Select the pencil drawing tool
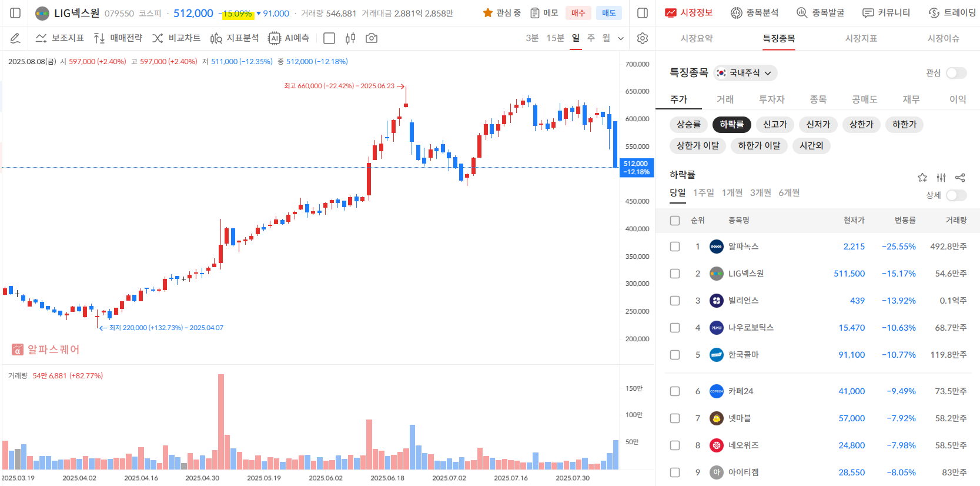The height and width of the screenshot is (486, 980). tap(15, 38)
